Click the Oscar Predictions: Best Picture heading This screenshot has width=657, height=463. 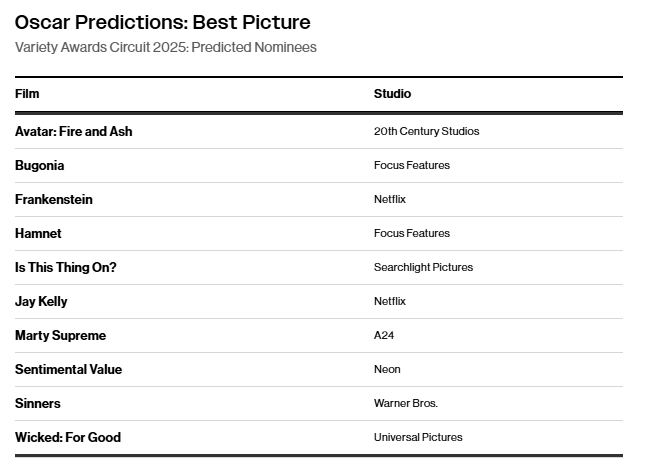tap(163, 22)
